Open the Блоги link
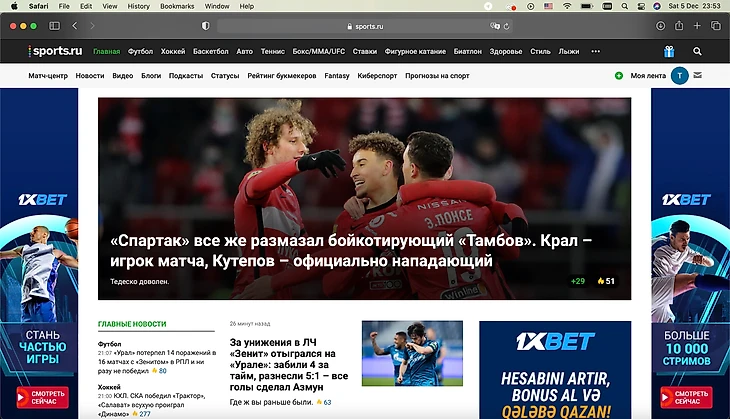This screenshot has width=730, height=419. tap(151, 75)
